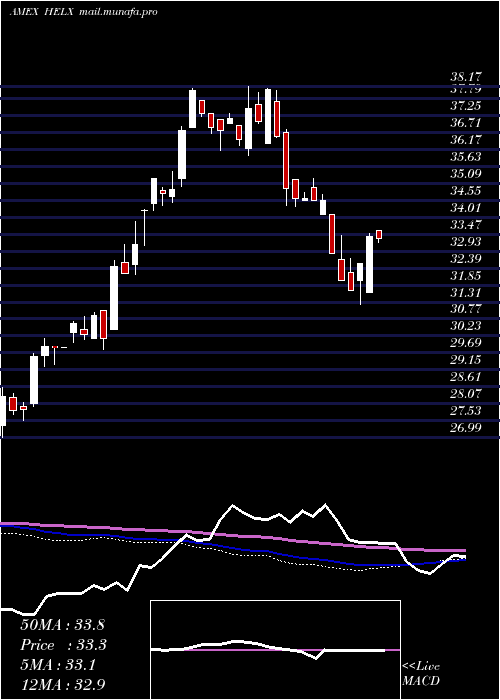Click the 26.99 price axis label
Image resolution: width=500 pixels, height=700 pixels.
click(x=466, y=427)
